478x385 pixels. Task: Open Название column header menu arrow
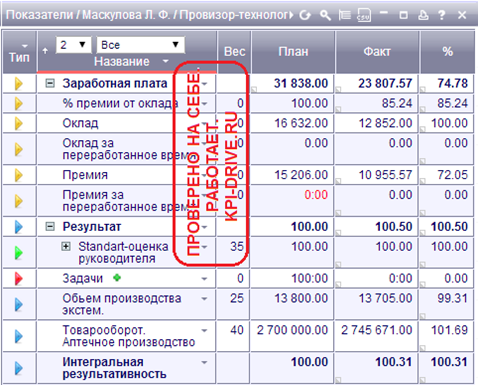[165, 61]
